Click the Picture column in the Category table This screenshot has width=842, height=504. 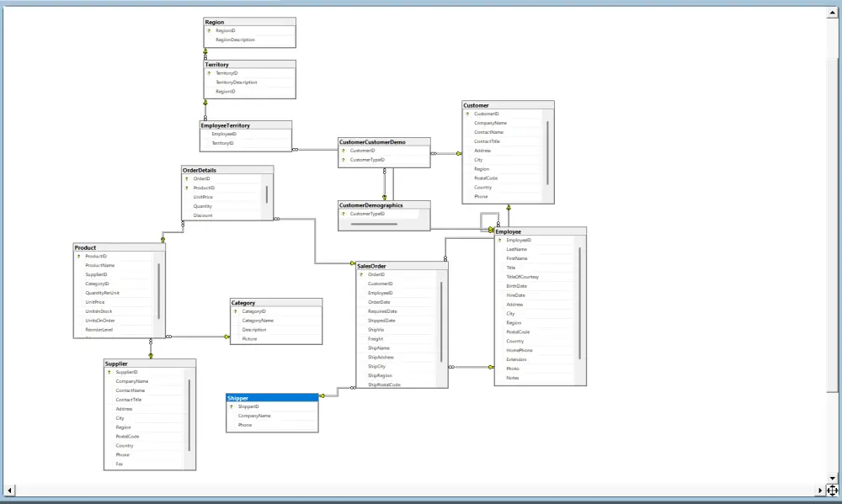[x=250, y=338]
